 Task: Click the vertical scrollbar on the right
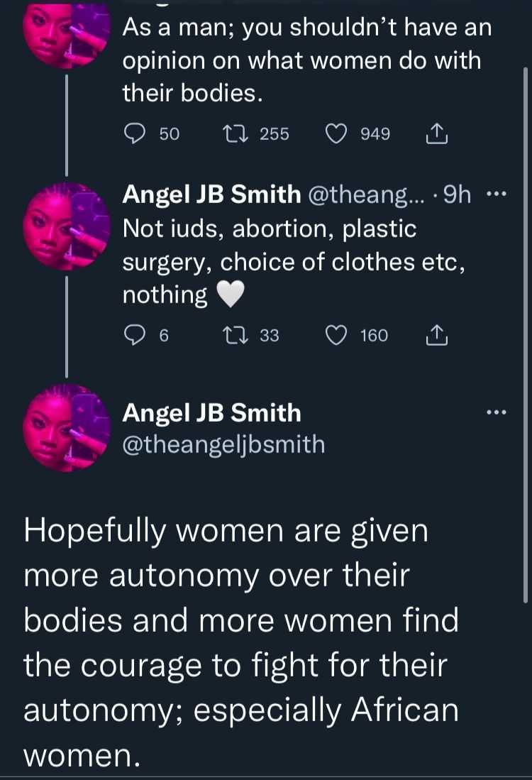click(x=525, y=334)
